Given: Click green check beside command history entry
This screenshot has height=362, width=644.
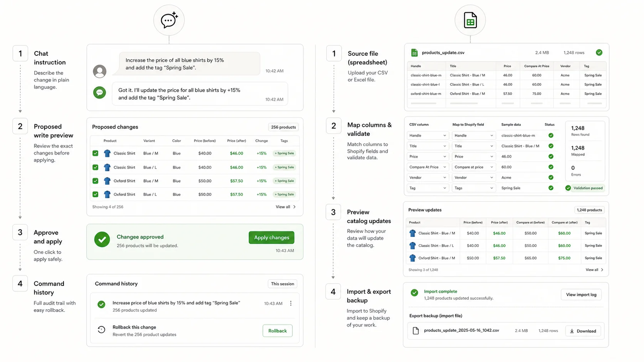Looking at the screenshot, I should [101, 304].
